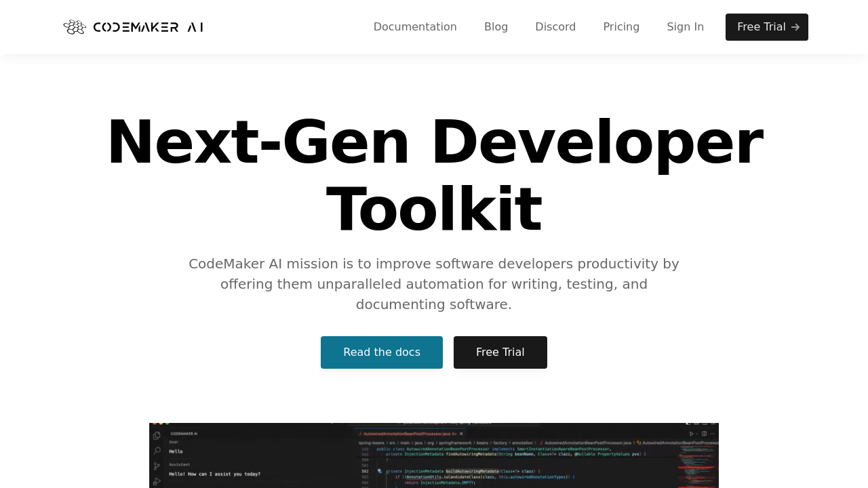
Task: Click the Split Editor icon in the editor toolbar
Action: pos(703,432)
